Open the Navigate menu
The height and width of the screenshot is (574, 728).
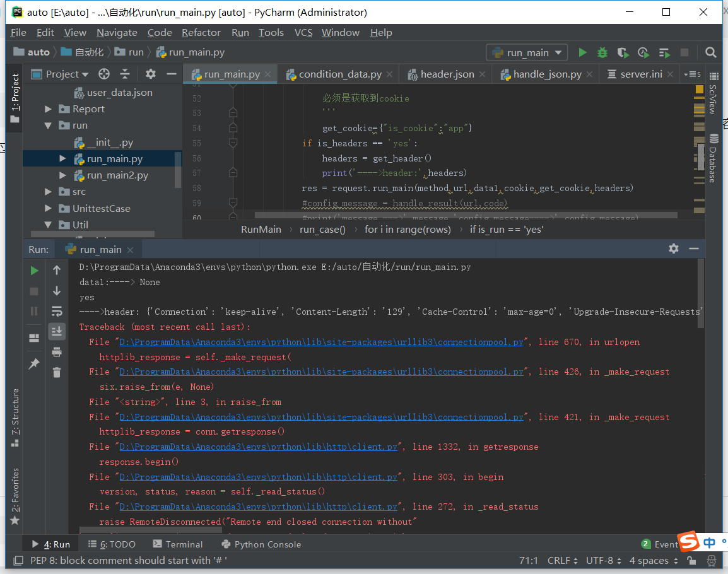117,33
